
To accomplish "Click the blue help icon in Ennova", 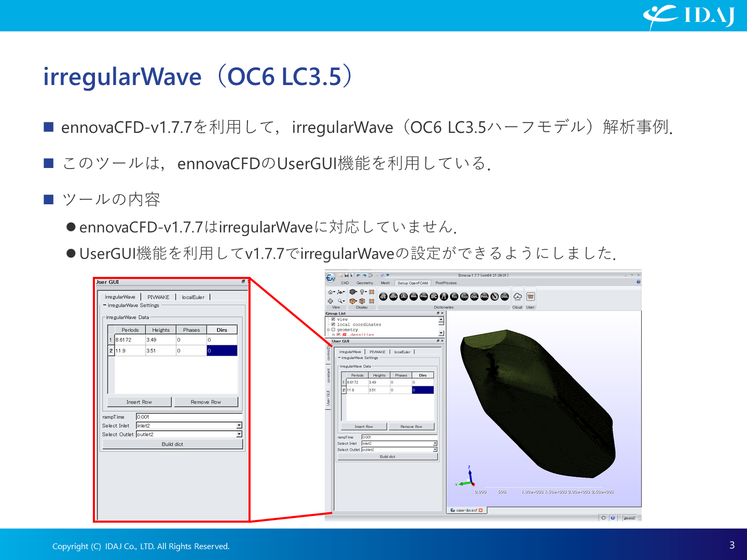I will click(x=639, y=282).
